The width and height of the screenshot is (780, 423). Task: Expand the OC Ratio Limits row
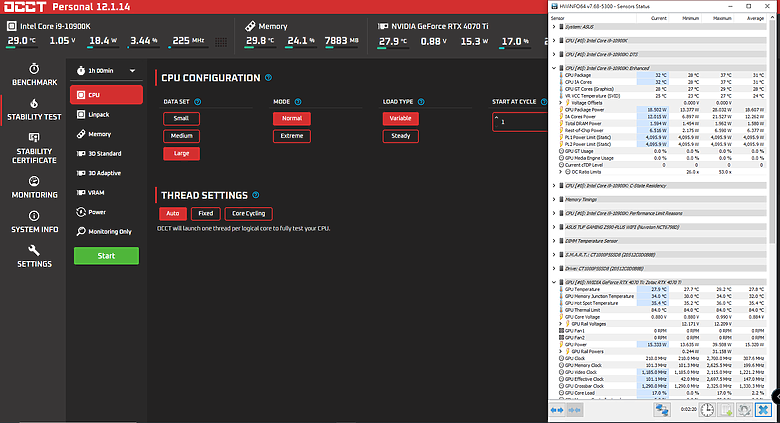[x=561, y=172]
